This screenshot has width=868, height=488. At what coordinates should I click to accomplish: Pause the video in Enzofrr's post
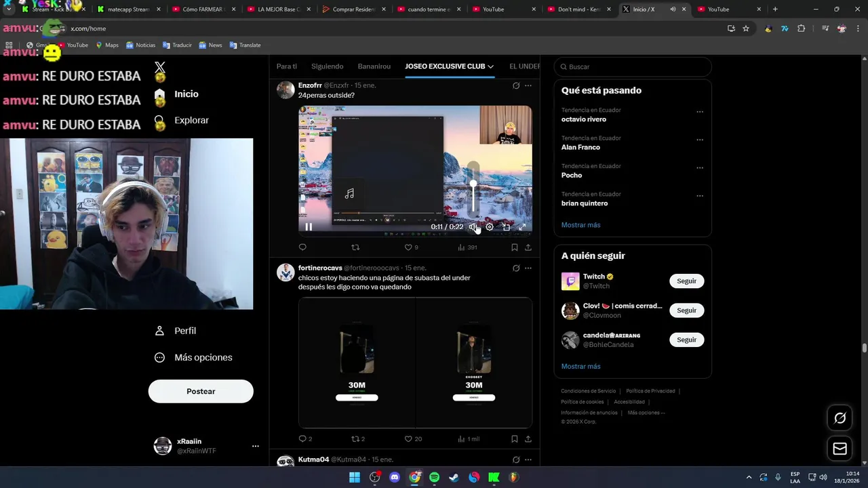[x=309, y=227]
